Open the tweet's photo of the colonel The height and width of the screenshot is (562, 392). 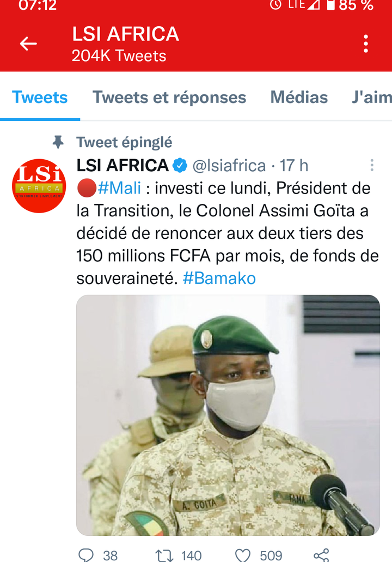point(228,415)
